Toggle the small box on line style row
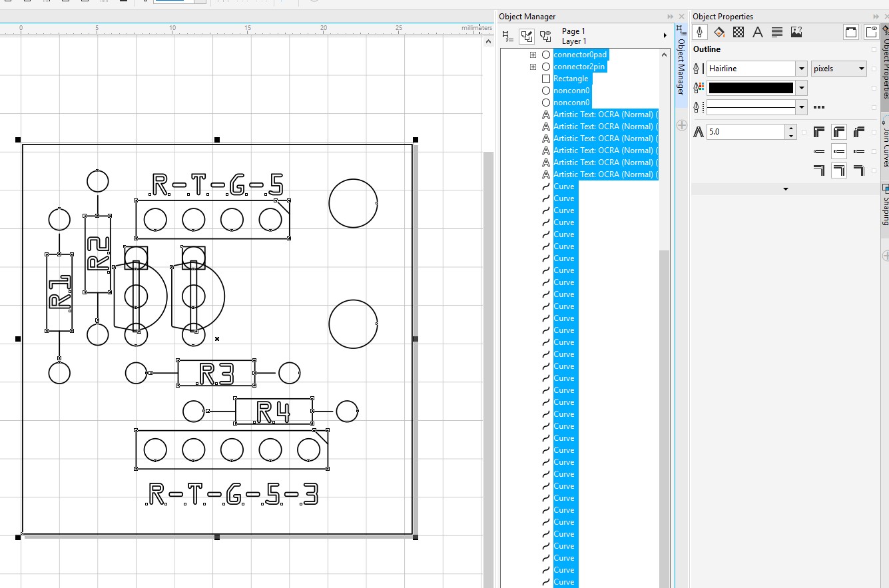Screen dimensions: 889x588 pyautogui.click(x=874, y=107)
